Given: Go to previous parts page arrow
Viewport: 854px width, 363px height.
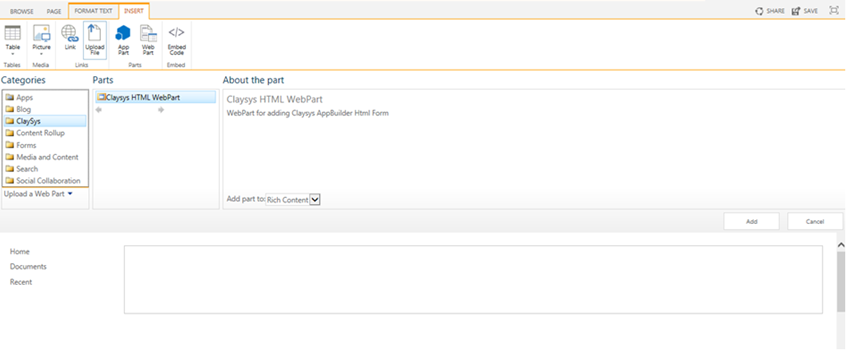Looking at the screenshot, I should (99, 110).
